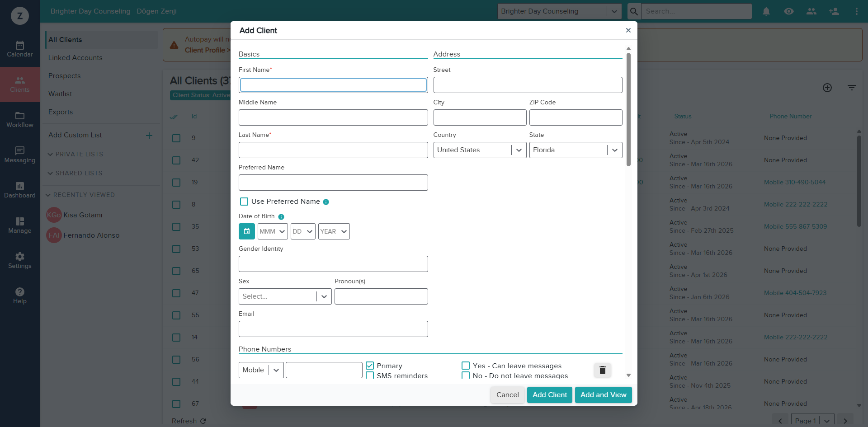Screen dimensions: 868x427
Task: Check No - Do not leave messages
Action: (x=466, y=375)
